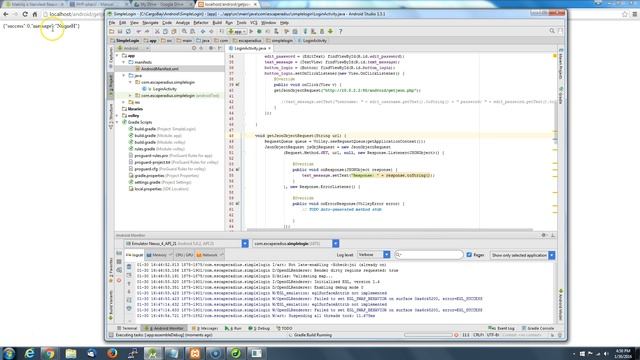
Task: Click the Windows Start orb
Action: (x=9, y=353)
